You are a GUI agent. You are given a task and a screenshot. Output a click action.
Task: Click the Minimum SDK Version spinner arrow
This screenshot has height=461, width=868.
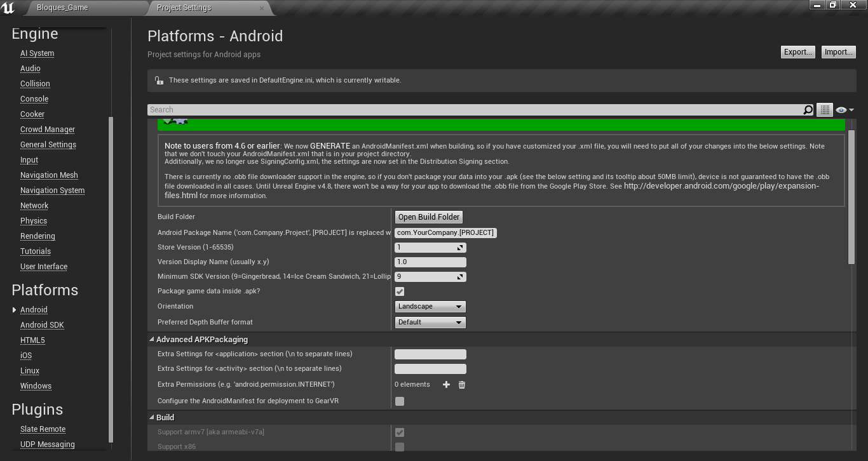click(460, 277)
